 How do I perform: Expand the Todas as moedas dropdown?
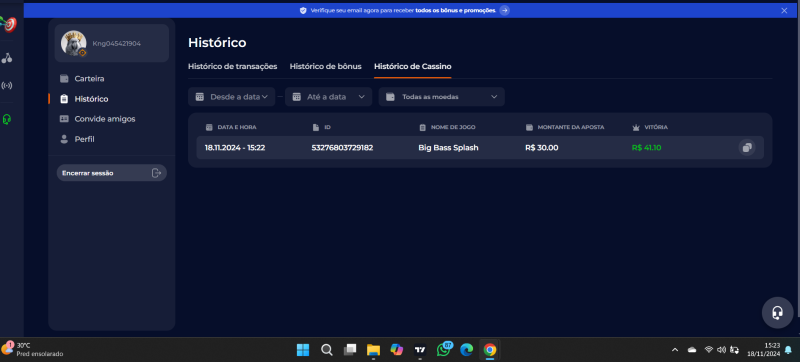441,97
